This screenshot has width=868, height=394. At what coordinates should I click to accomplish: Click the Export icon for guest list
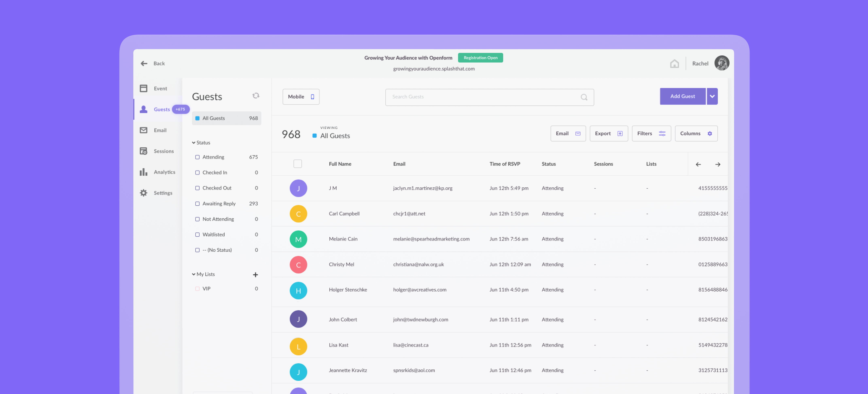coord(620,133)
